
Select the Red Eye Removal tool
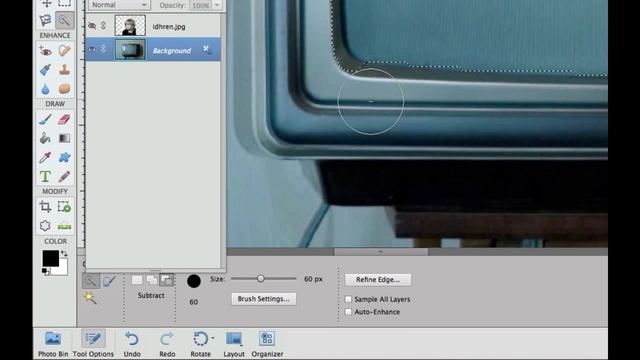tap(46, 51)
